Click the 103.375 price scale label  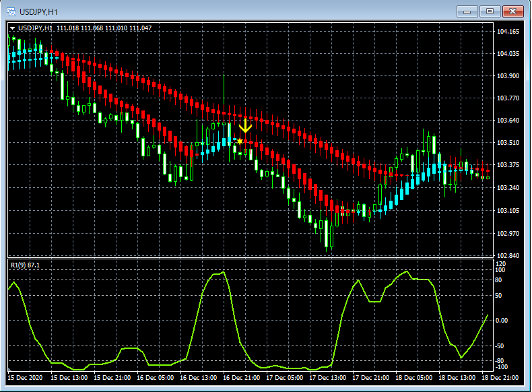click(x=508, y=164)
